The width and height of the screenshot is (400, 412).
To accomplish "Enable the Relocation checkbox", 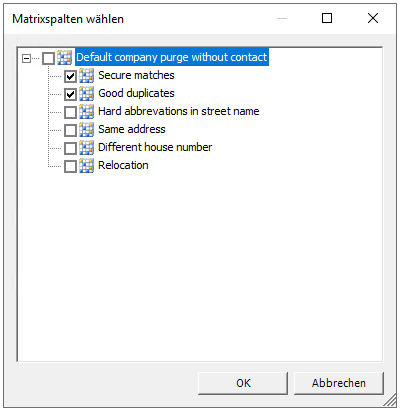I will point(70,166).
